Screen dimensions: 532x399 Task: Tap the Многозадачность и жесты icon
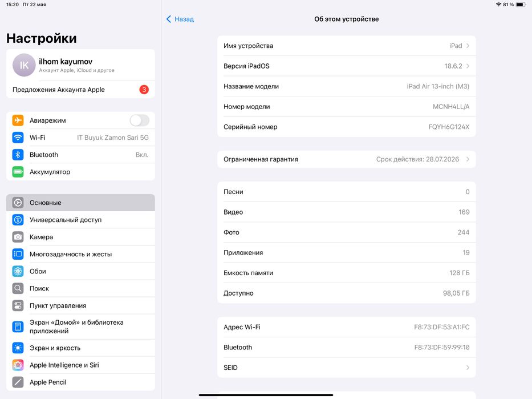click(18, 254)
